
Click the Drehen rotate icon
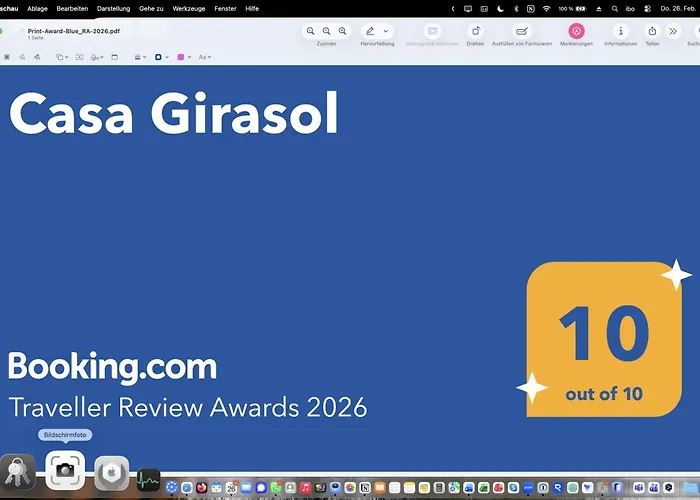475,31
